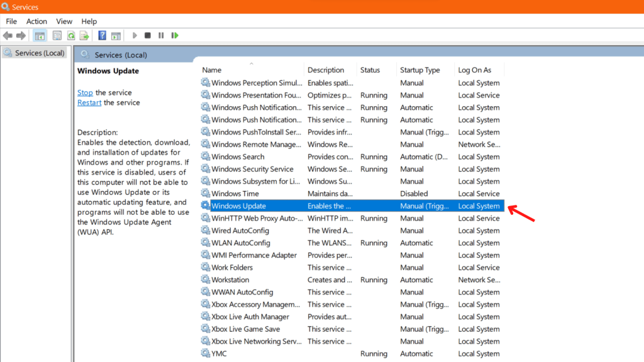This screenshot has width=644, height=362.
Task: Click Restart the service link
Action: 89,102
